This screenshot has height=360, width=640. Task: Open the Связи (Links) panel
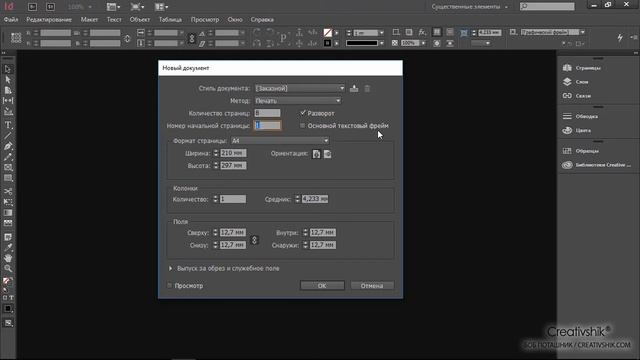coord(577,96)
